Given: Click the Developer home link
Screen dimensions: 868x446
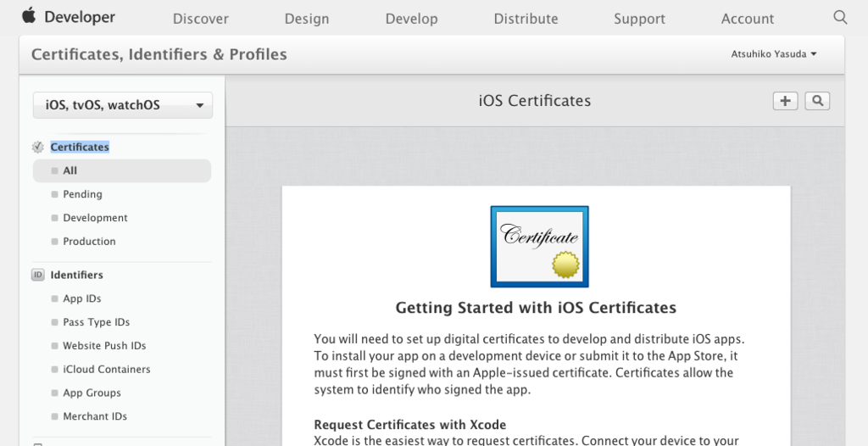Looking at the screenshot, I should pyautogui.click(x=80, y=17).
